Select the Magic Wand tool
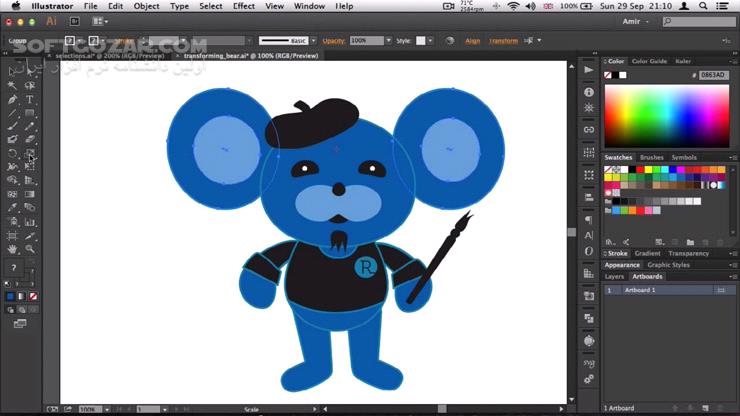Viewport: 740px width, 416px height. (12, 85)
